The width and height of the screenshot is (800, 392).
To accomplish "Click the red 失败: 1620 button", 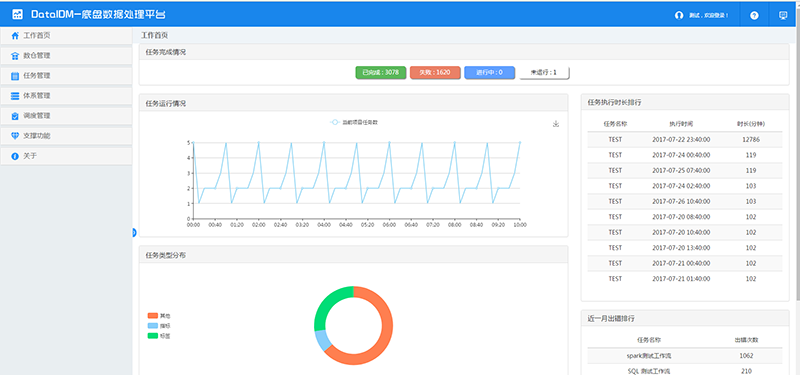I will [435, 72].
